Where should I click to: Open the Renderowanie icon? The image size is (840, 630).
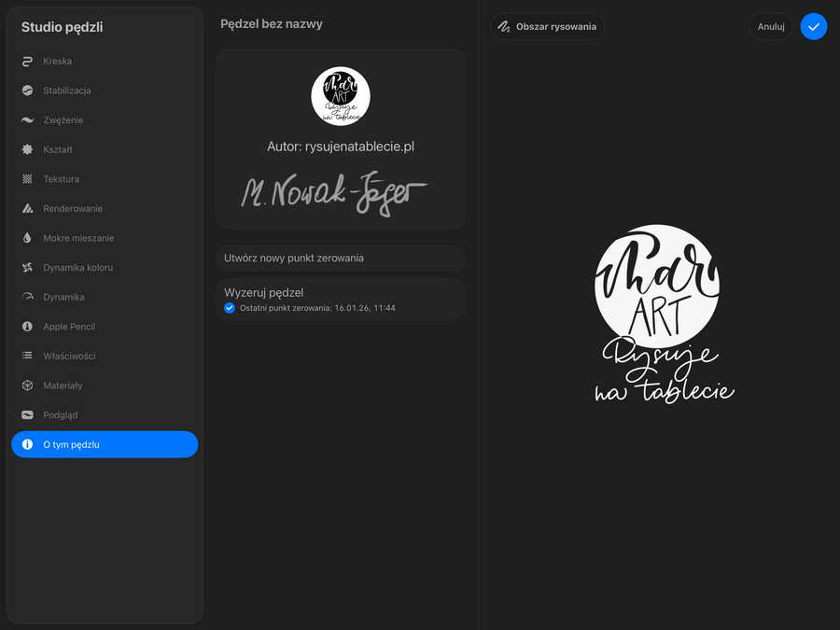coord(27,208)
